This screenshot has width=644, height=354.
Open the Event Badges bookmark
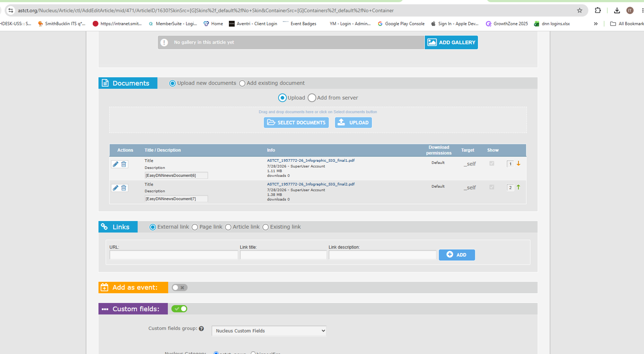[299, 24]
